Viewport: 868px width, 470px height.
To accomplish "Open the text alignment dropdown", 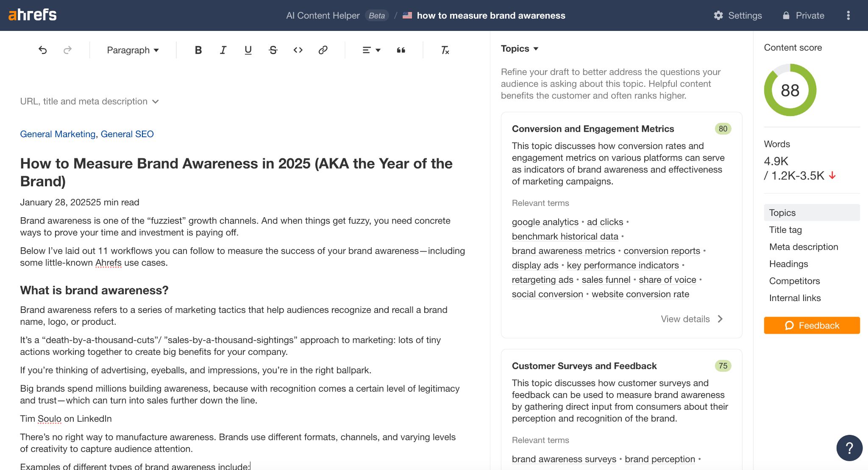I will (371, 50).
